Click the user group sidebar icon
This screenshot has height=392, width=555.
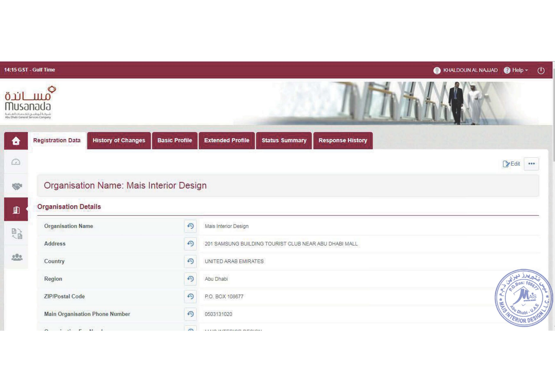(x=17, y=257)
